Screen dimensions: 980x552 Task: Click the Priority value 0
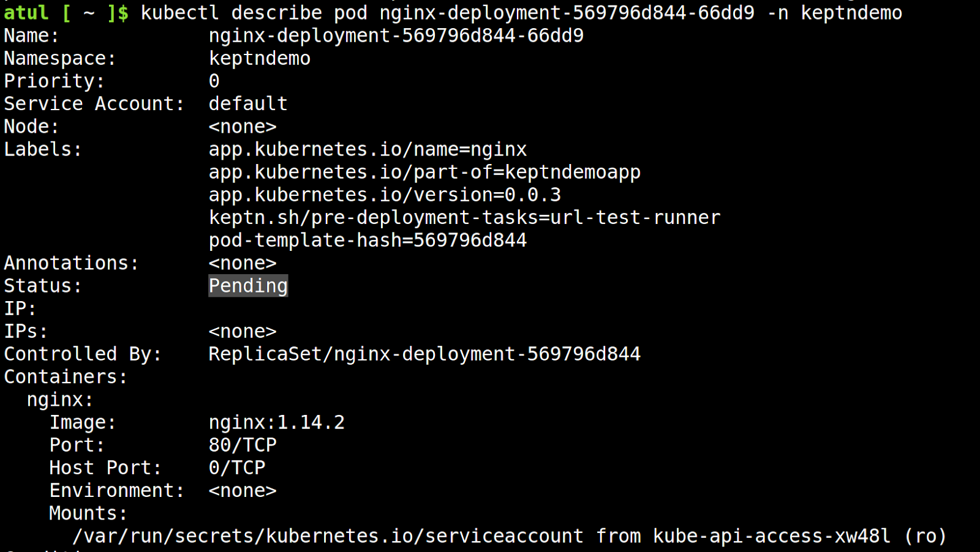(x=214, y=81)
